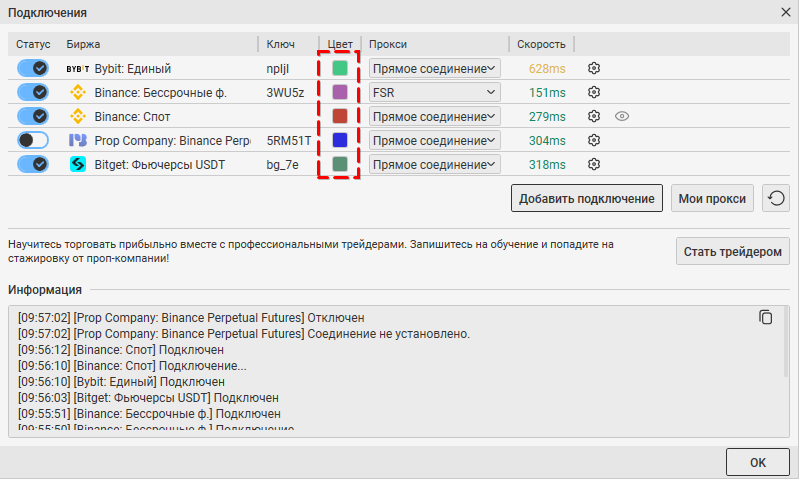The height and width of the screenshot is (479, 799).
Task: Pick the blue swatch for Prop Company
Action: point(340,140)
